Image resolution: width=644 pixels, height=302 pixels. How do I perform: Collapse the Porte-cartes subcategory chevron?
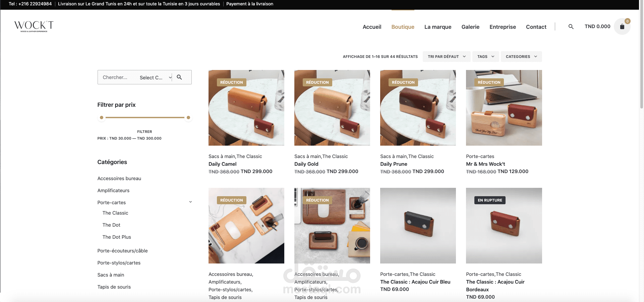(x=190, y=202)
